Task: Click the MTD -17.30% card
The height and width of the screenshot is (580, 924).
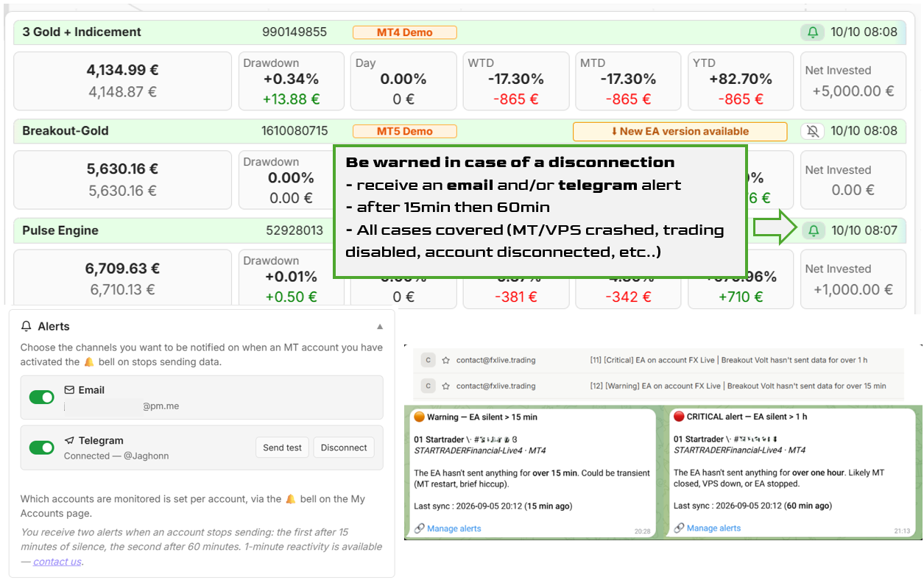Action: [628, 81]
